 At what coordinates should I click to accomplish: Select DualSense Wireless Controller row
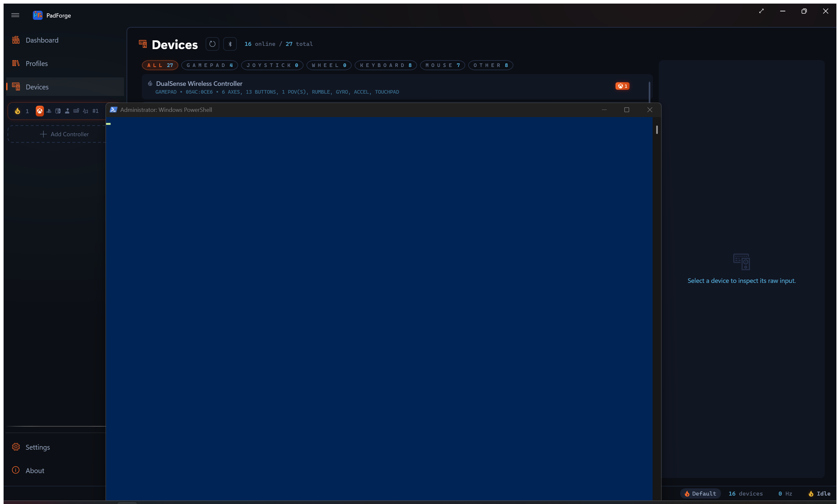point(397,87)
